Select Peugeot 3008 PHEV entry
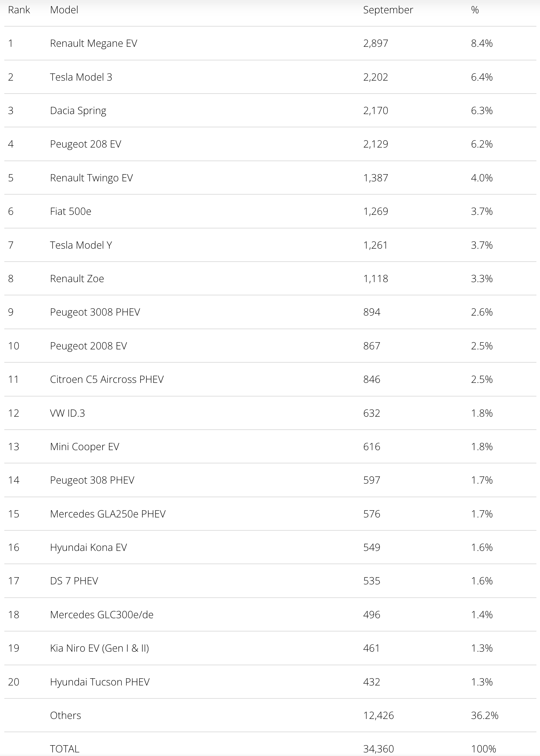Screen dimensions: 540x756 [x=95, y=312]
